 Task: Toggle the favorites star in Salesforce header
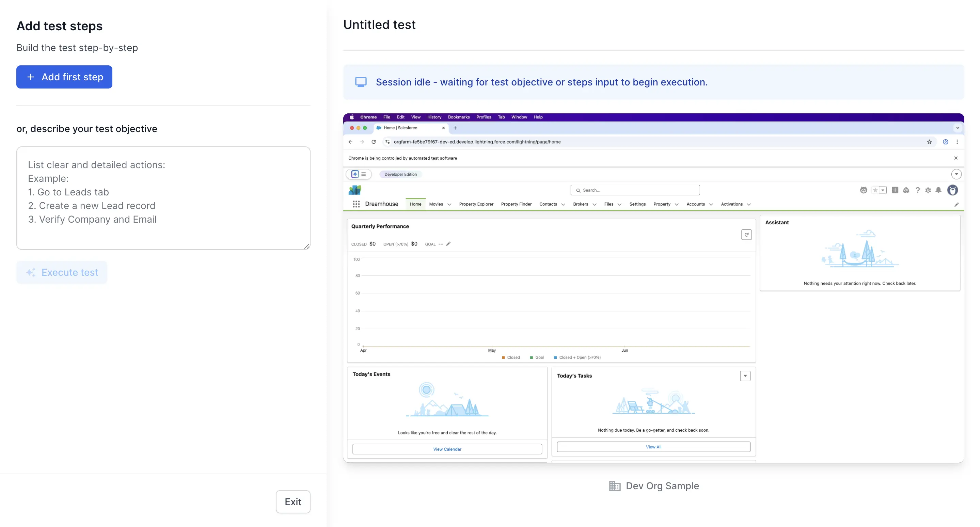875,190
